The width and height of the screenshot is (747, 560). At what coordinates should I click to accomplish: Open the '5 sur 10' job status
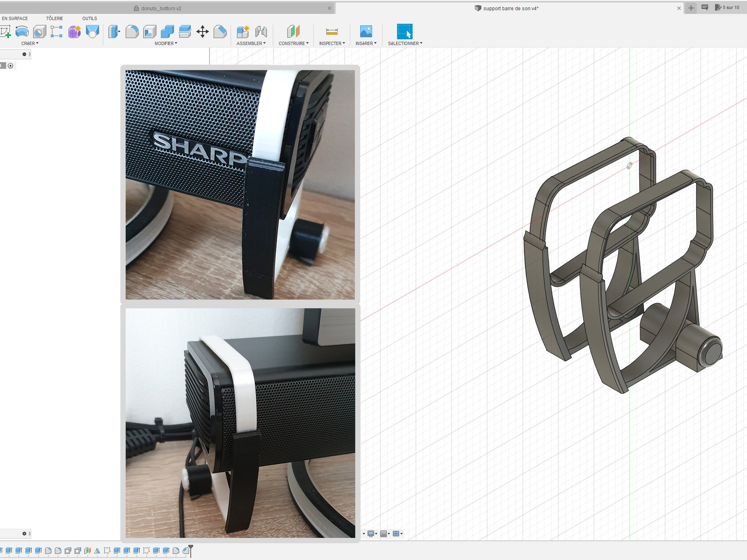(727, 7)
